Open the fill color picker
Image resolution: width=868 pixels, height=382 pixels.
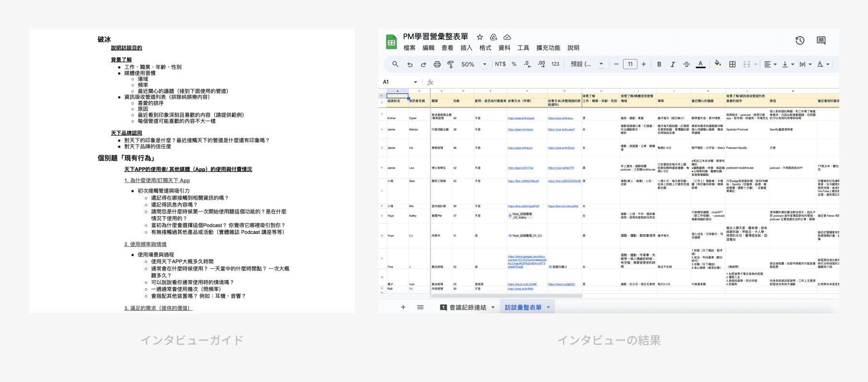(x=718, y=64)
